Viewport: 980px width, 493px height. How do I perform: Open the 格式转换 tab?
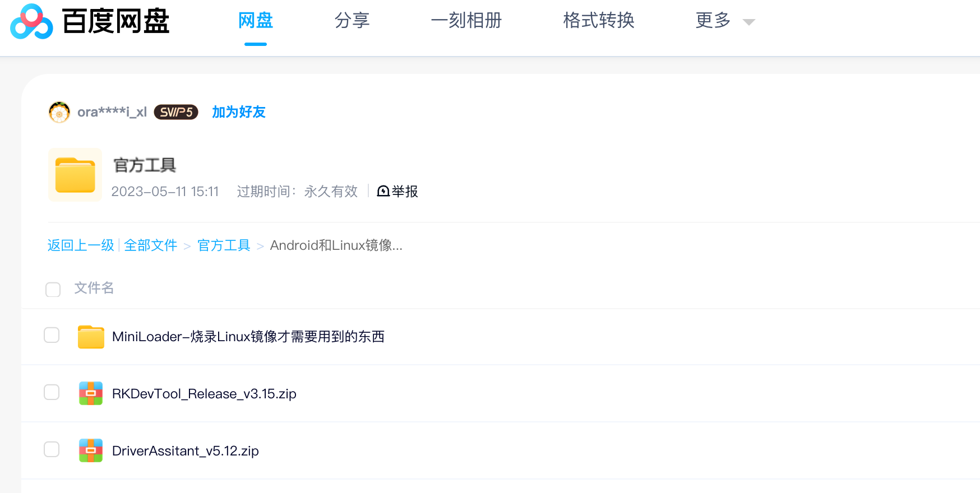point(599,21)
